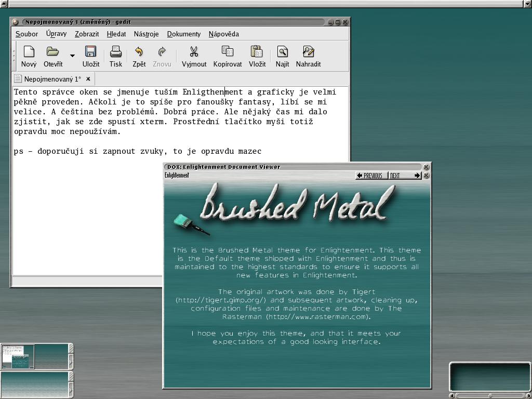Image resolution: width=532 pixels, height=399 pixels.
Task: Click the "Enlightenment" page label in DOX viewer
Action: (177, 176)
